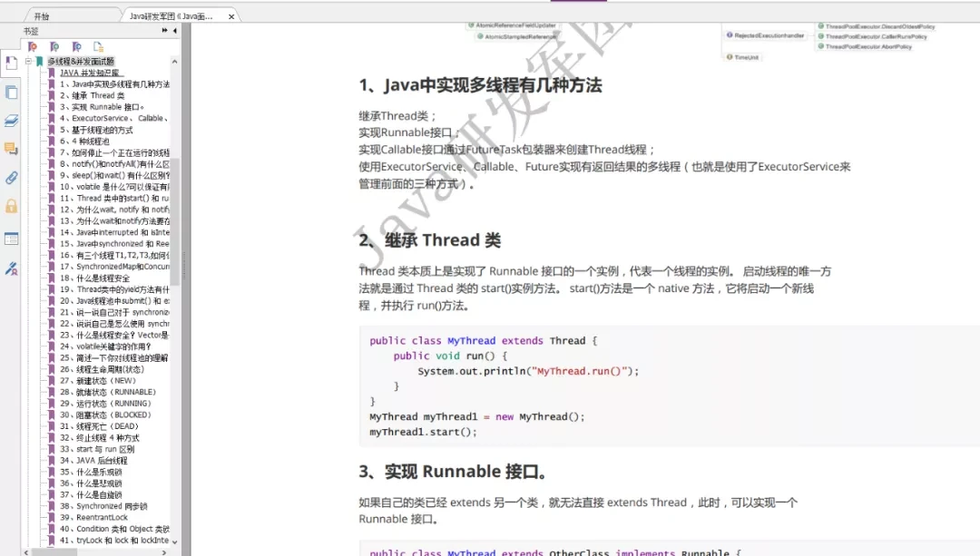
Task: Open bookmark 14、Java中interrupted 和 isInterrupted
Action: (x=114, y=232)
